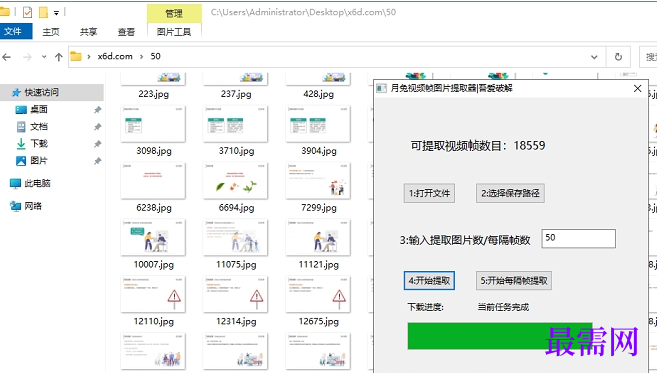Select the 3098.jpg thumbnail
Screen dimensions: 657x373
tap(153, 124)
